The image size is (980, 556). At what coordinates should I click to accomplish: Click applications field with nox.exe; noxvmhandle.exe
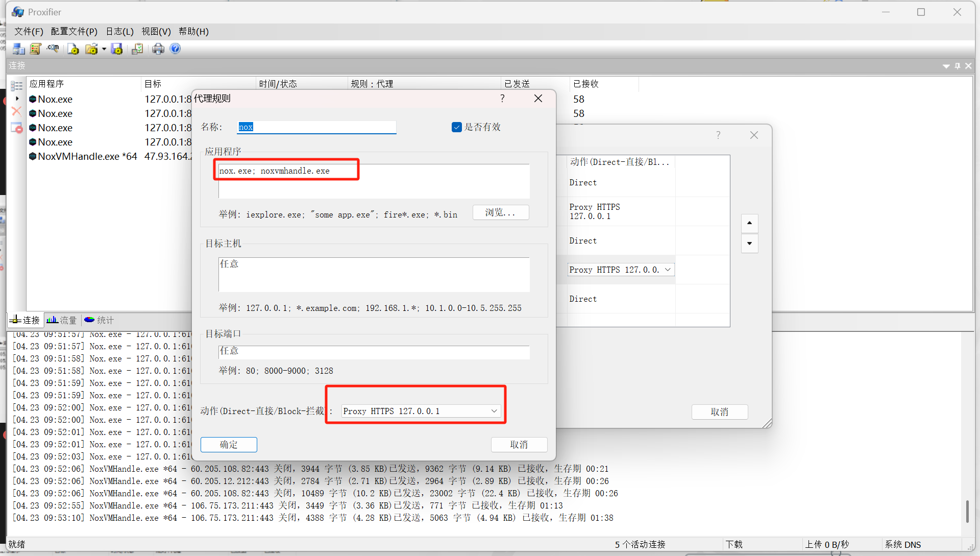click(x=374, y=181)
